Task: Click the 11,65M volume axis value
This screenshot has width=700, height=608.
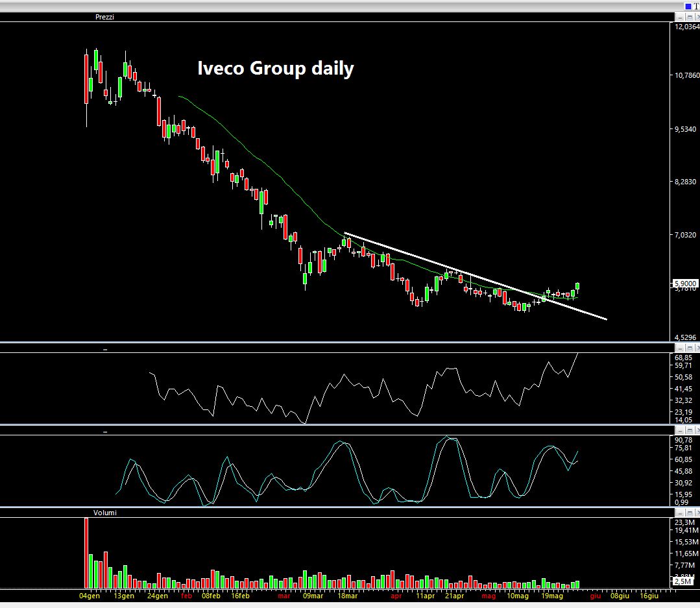Action: point(686,553)
